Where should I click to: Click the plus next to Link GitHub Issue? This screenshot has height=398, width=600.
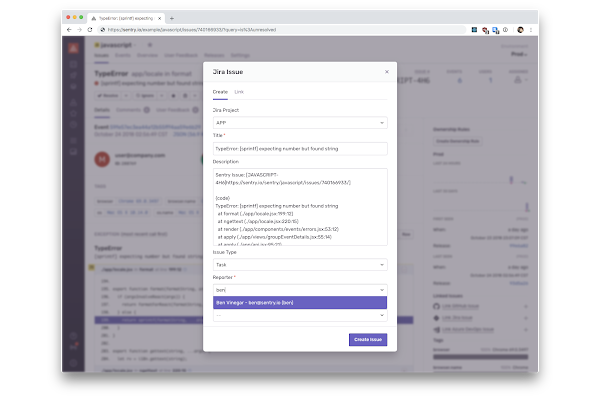click(526, 306)
